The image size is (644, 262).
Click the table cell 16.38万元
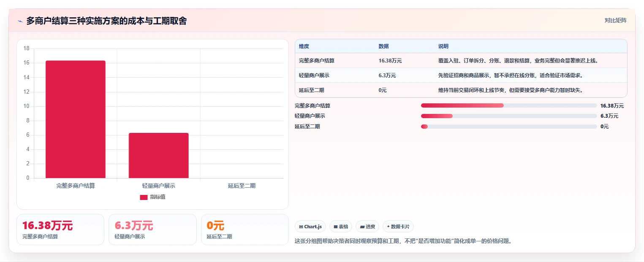390,61
